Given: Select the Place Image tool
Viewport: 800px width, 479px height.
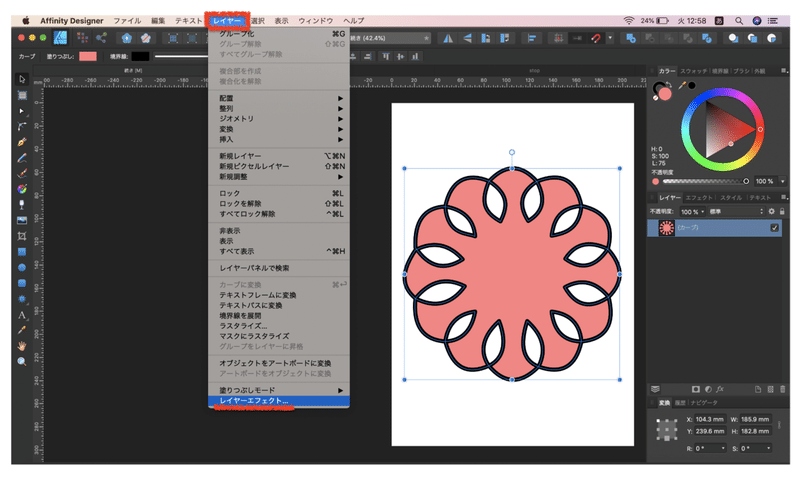Looking at the screenshot, I should [x=21, y=220].
